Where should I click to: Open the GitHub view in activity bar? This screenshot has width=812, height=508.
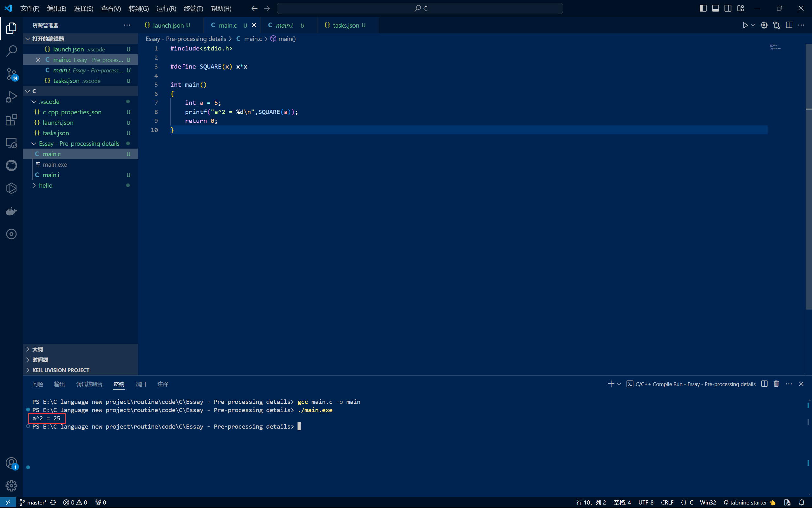[x=11, y=165]
